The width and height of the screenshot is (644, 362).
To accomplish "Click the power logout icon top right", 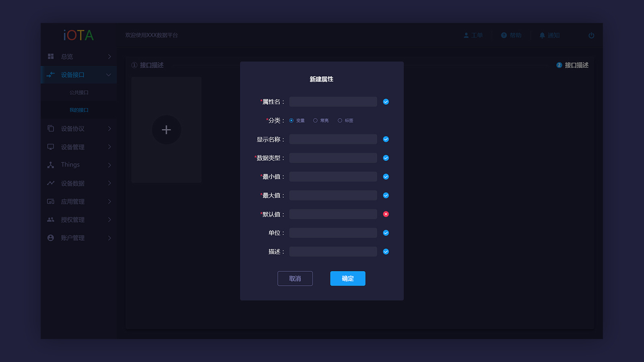I will click(x=591, y=35).
